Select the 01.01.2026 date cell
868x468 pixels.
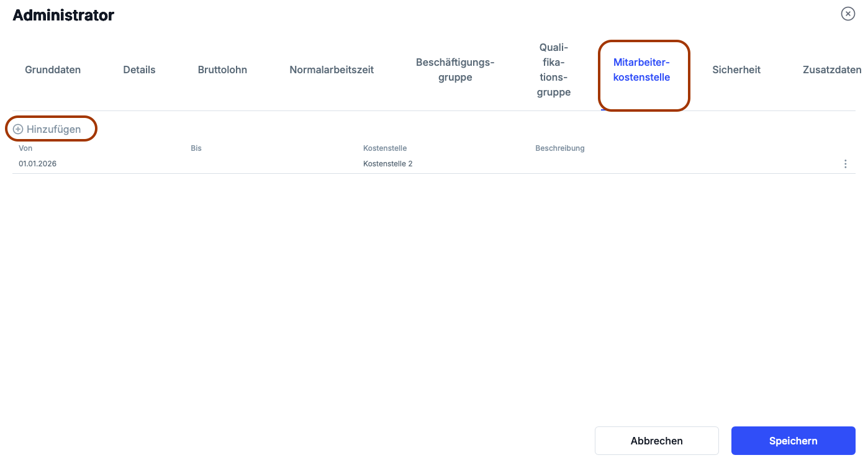point(38,164)
